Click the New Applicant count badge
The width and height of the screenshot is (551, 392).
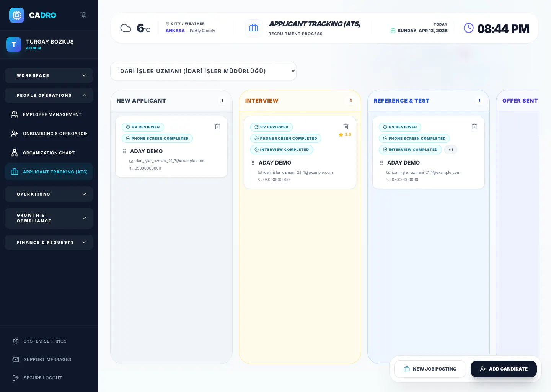click(x=222, y=101)
